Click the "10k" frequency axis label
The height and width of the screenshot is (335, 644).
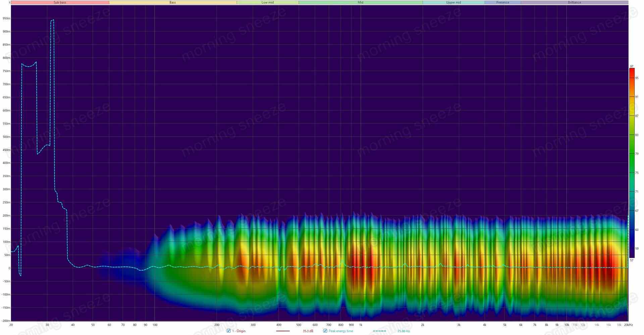567,325
